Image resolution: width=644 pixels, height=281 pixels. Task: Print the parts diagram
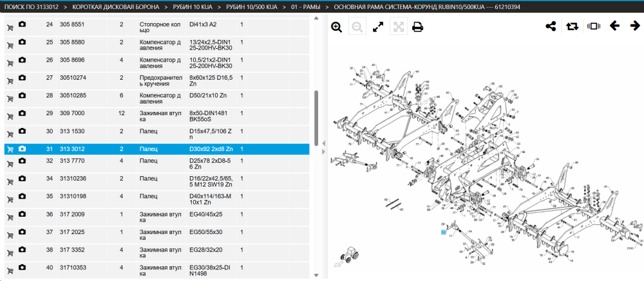tap(418, 28)
